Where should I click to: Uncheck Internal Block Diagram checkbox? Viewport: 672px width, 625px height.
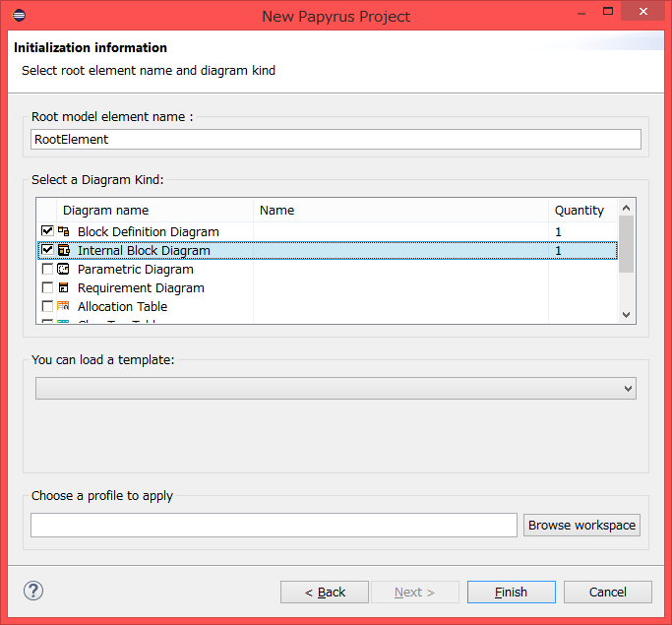[47, 250]
